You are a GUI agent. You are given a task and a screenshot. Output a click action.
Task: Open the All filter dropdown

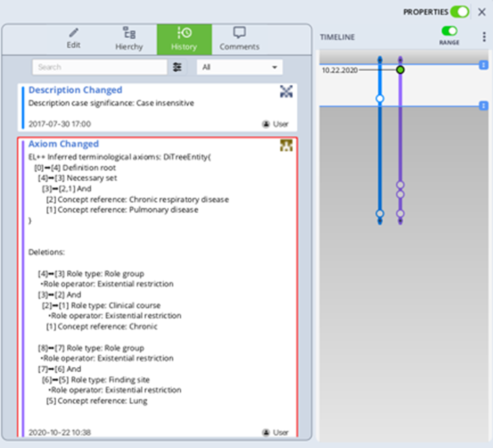(239, 67)
